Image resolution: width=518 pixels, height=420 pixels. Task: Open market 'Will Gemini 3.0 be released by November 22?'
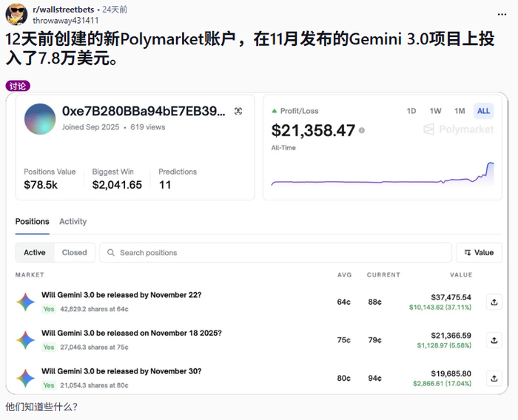[x=121, y=295]
